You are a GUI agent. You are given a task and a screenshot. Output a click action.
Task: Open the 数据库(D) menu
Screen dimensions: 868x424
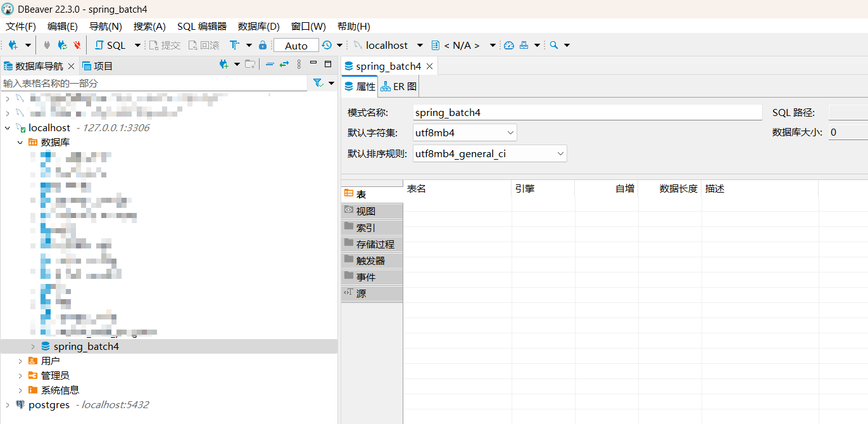[259, 27]
